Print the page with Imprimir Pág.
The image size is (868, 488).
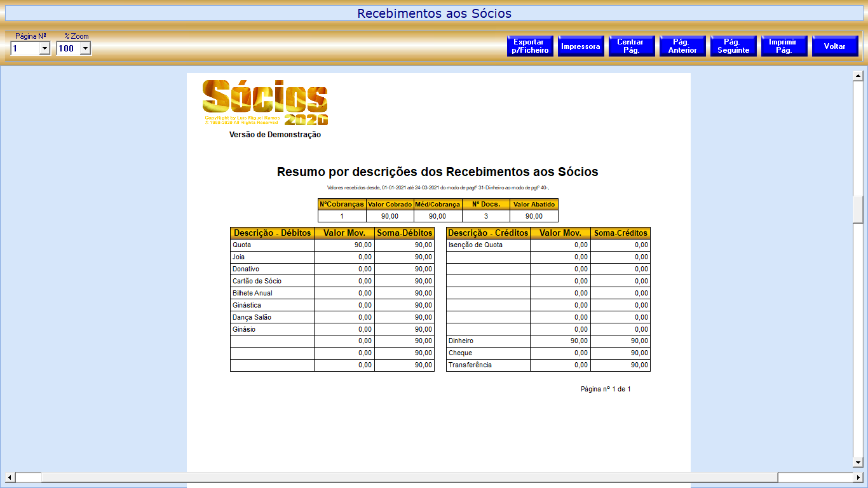784,46
